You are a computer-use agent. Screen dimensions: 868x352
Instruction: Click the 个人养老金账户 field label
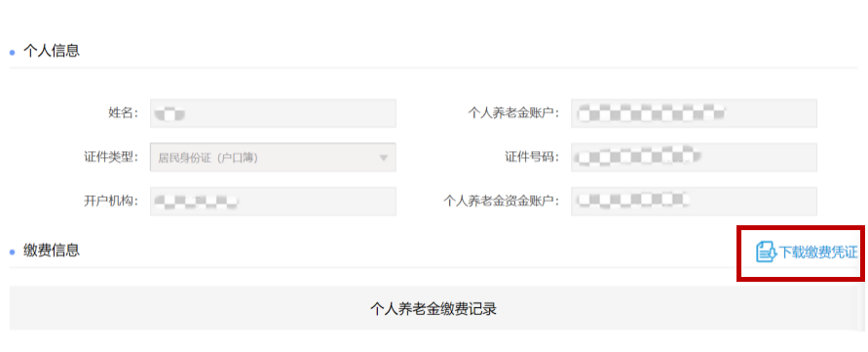point(513,113)
